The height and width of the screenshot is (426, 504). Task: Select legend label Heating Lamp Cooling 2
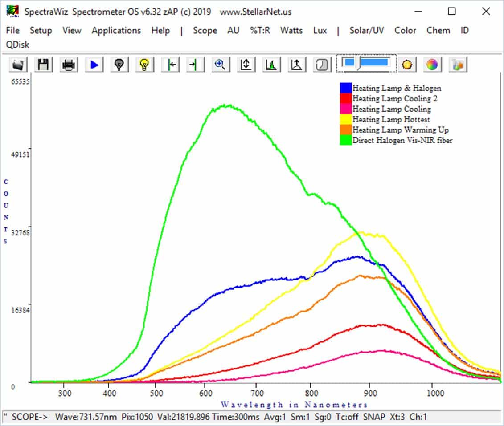(x=395, y=98)
